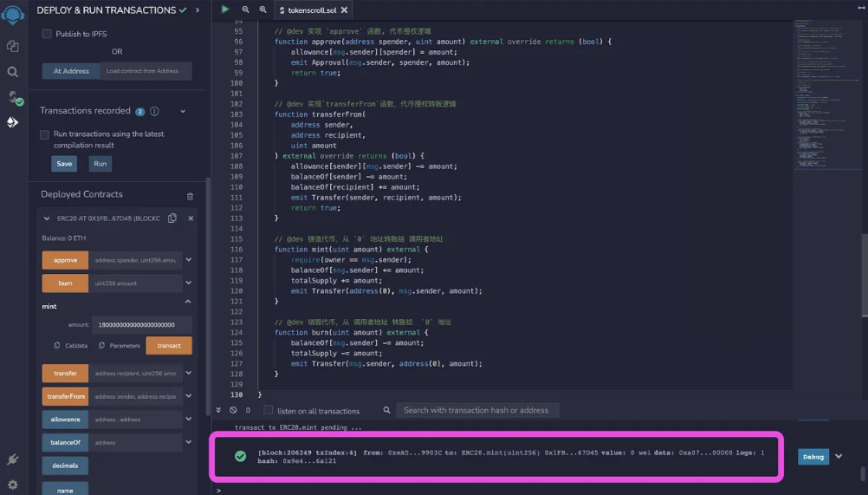Click the info icon beside Transactions recorded

154,111
